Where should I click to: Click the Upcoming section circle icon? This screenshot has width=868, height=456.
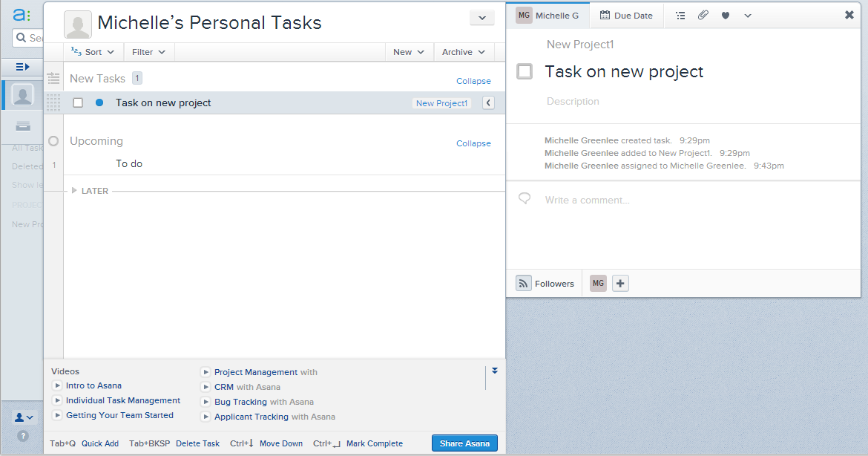point(53,140)
